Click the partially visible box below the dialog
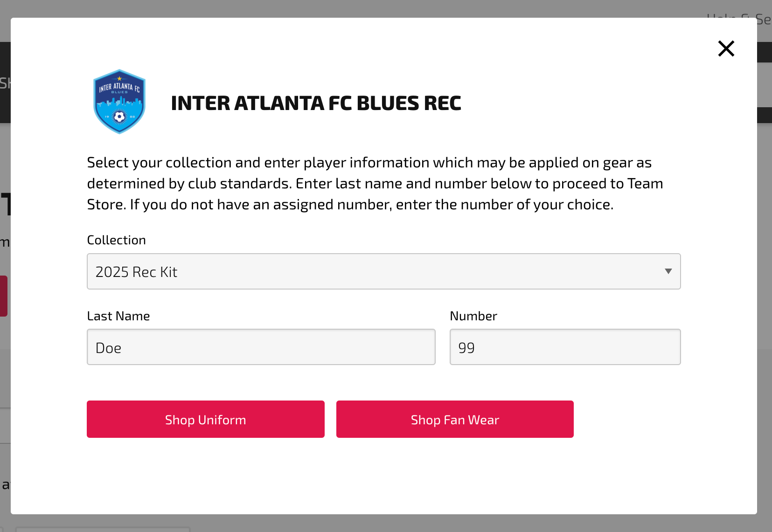Viewport: 772px width, 532px height. [103, 529]
